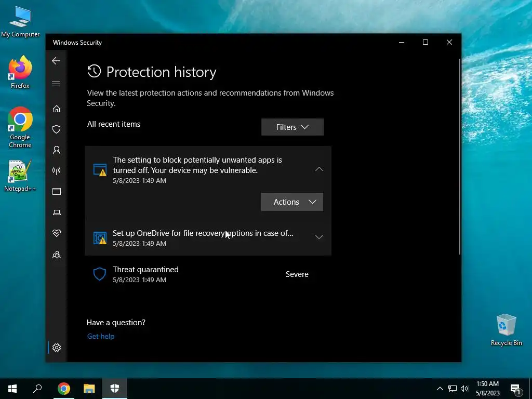Viewport: 532px width, 399px height.
Task: Maximize the Windows Security window
Action: tap(425, 42)
